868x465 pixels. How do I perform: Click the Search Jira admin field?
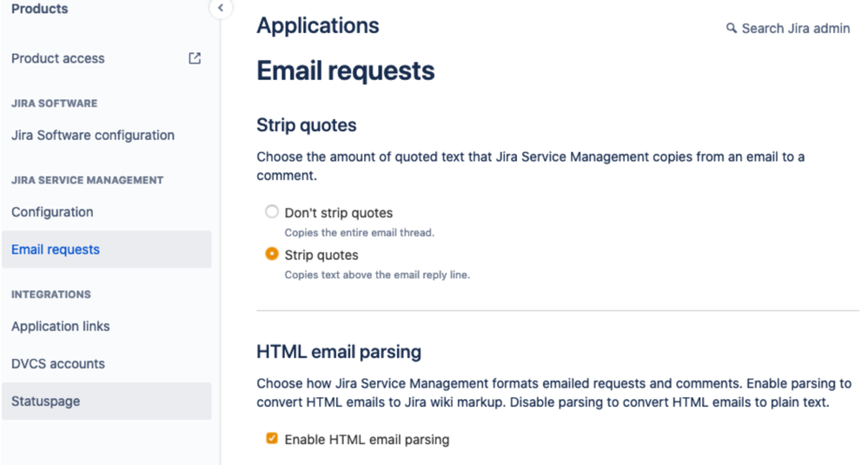[788, 28]
